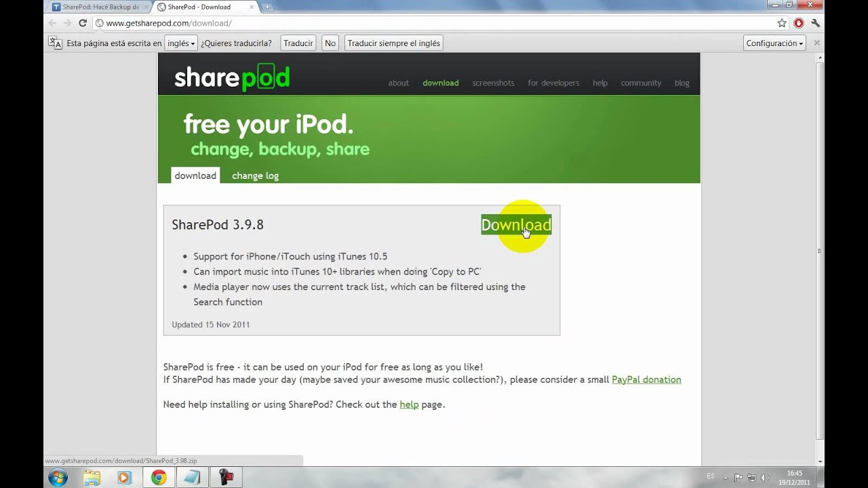The width and height of the screenshot is (868, 488).
Task: Click the ES language indicator in tray
Action: pyautogui.click(x=710, y=476)
